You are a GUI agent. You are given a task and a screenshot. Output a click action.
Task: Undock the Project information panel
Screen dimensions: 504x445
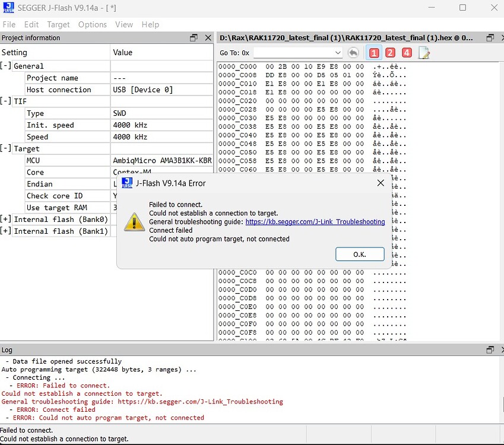tap(194, 38)
